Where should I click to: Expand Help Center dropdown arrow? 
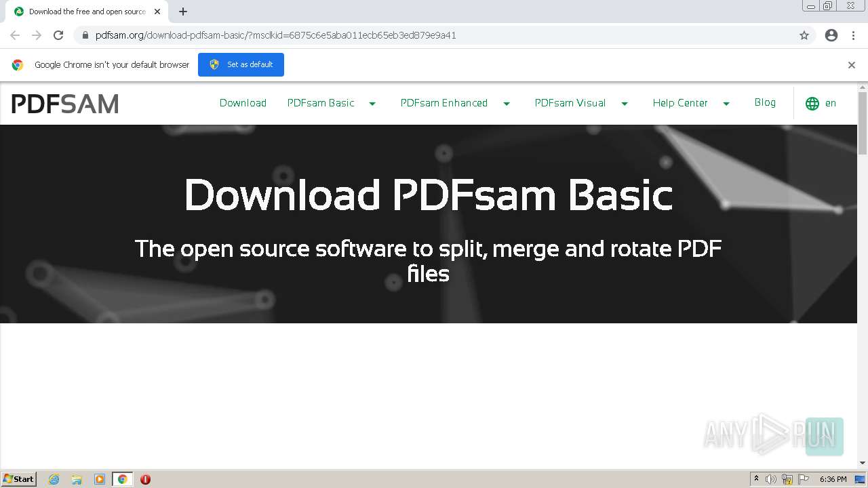click(726, 104)
